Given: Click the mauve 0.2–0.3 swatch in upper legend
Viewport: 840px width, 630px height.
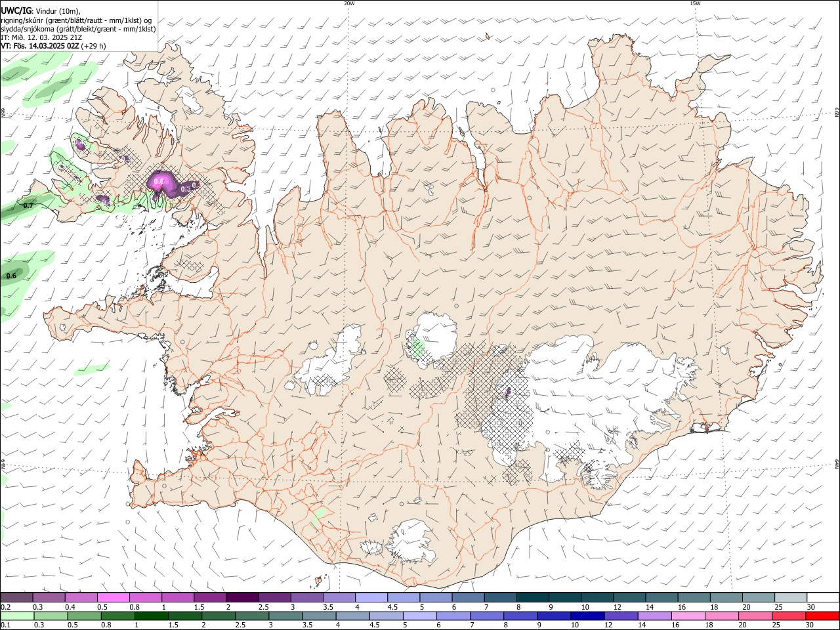Looking at the screenshot, I should tap(16, 597).
